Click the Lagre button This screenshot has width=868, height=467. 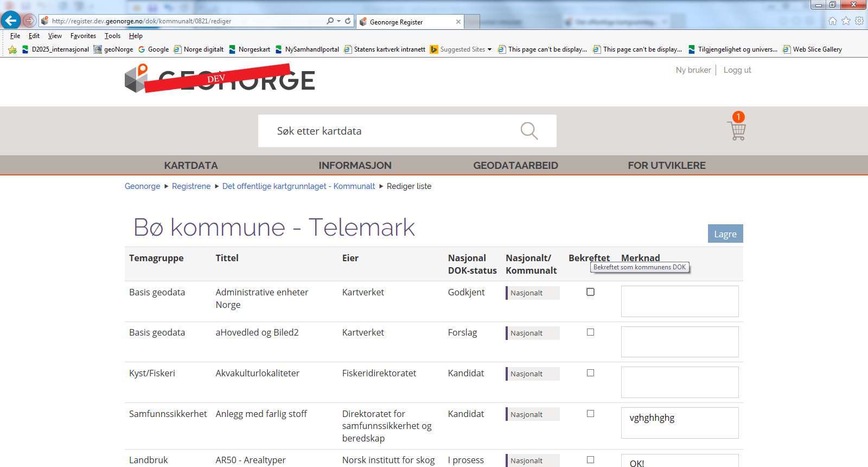point(725,233)
